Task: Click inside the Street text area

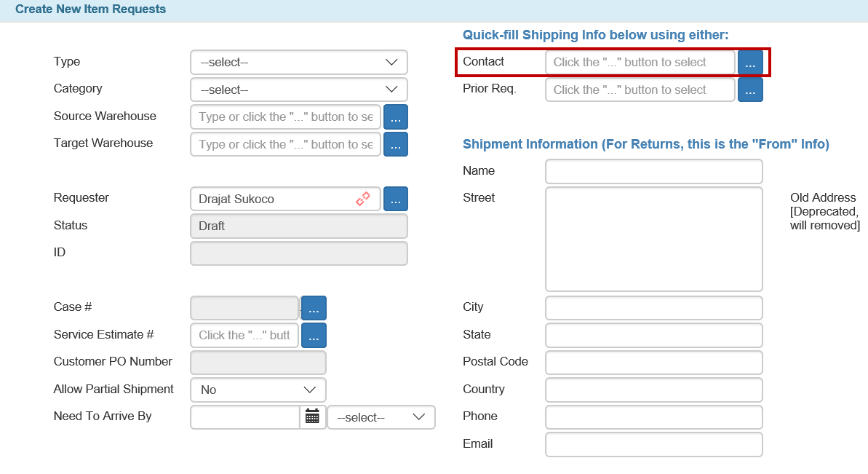Action: 653,239
